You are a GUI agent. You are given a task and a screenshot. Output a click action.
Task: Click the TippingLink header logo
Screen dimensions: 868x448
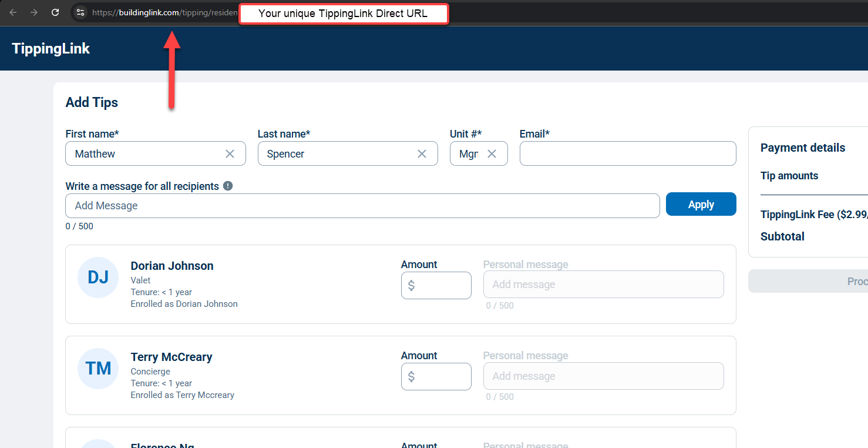pyautogui.click(x=51, y=49)
